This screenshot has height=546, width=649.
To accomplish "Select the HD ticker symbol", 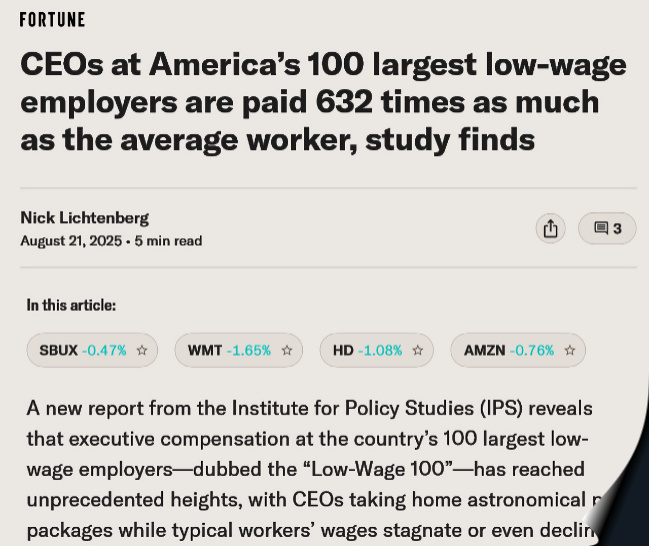I will pyautogui.click(x=343, y=351).
